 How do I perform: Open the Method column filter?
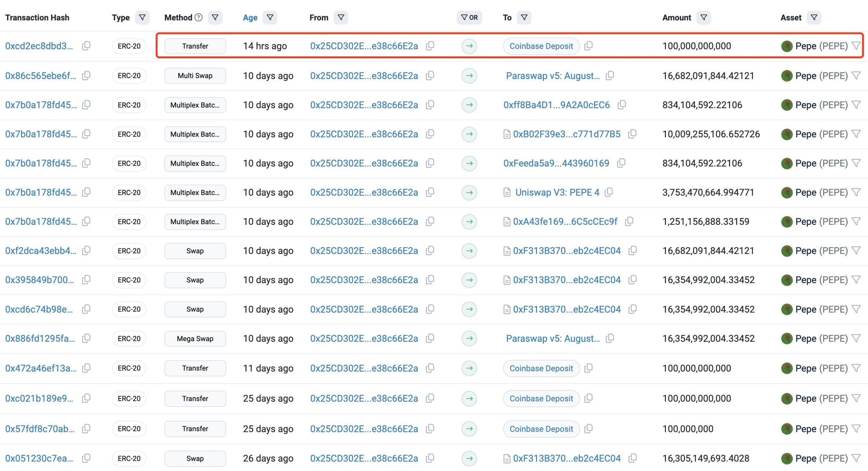tap(215, 17)
